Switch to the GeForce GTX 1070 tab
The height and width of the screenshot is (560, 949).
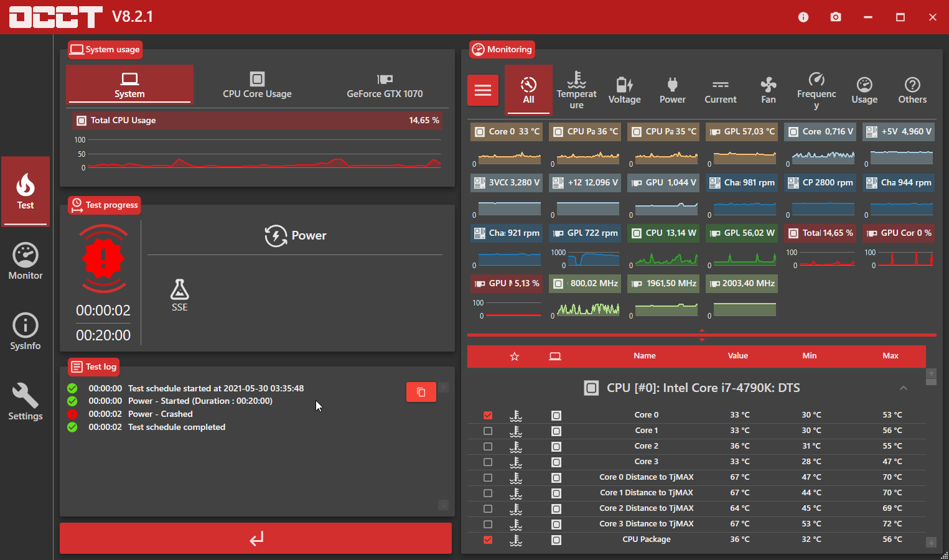click(x=385, y=84)
